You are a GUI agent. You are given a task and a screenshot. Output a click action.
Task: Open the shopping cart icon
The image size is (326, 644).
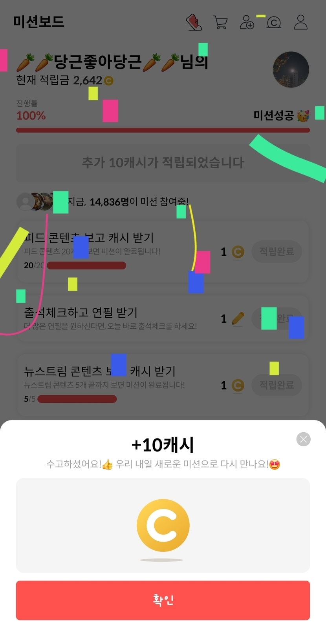coord(220,22)
